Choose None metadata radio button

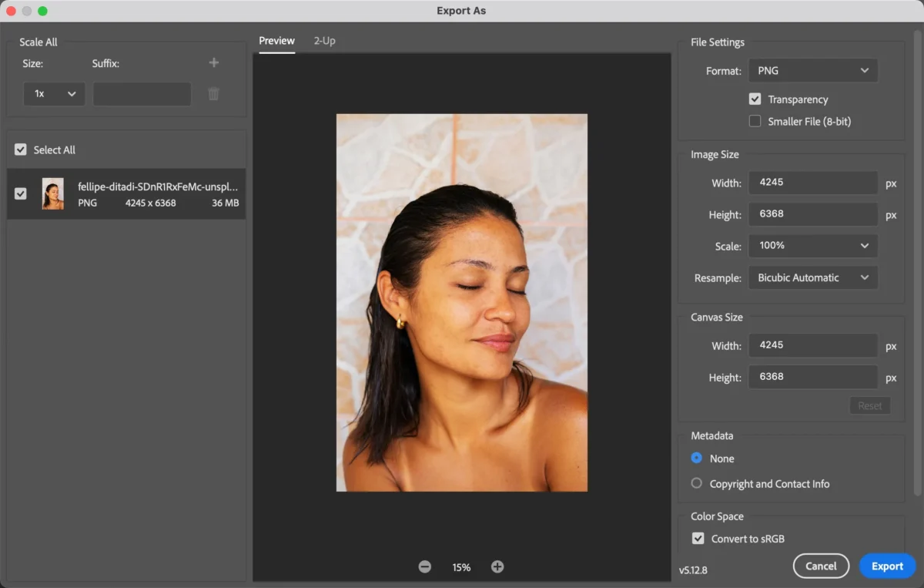tap(697, 459)
